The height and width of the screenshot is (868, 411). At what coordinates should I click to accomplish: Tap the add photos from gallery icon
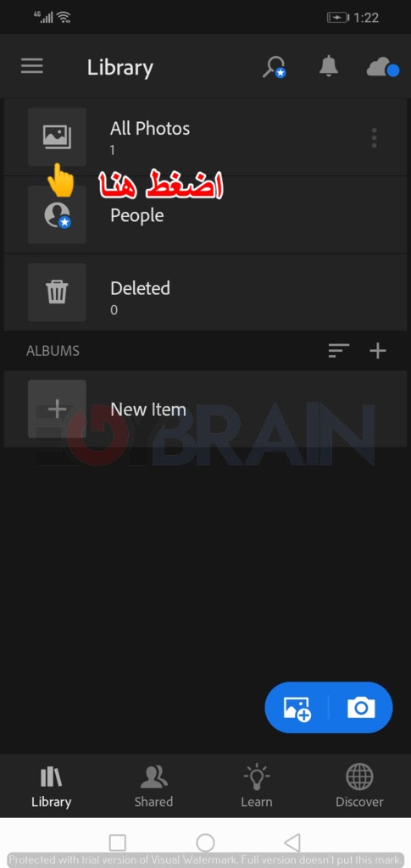point(297,708)
